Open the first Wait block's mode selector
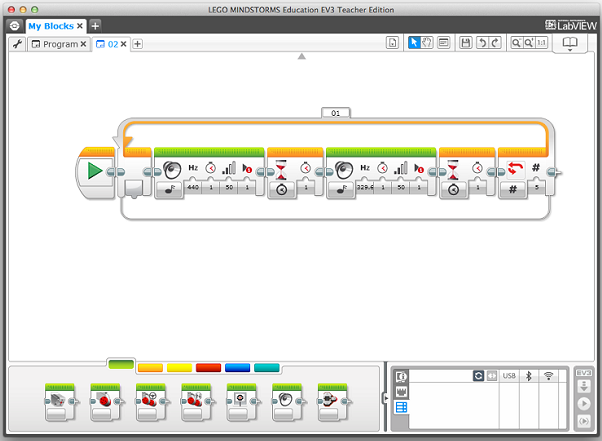The width and height of the screenshot is (602, 441). (x=281, y=188)
